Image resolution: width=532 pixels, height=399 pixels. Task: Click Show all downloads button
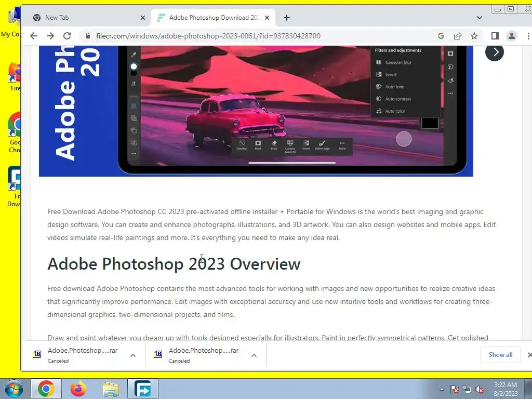point(500,354)
